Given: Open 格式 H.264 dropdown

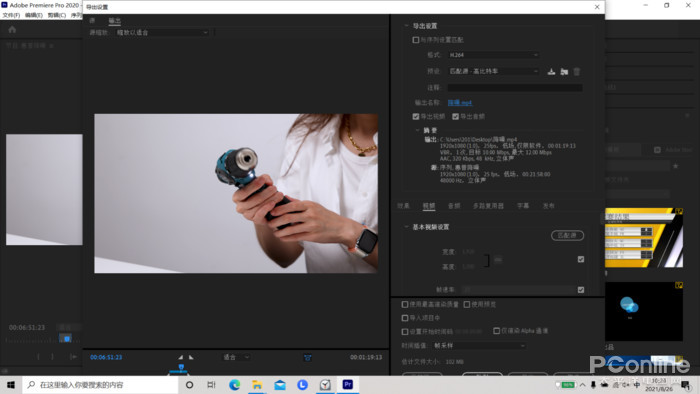Looking at the screenshot, I should (x=493, y=55).
